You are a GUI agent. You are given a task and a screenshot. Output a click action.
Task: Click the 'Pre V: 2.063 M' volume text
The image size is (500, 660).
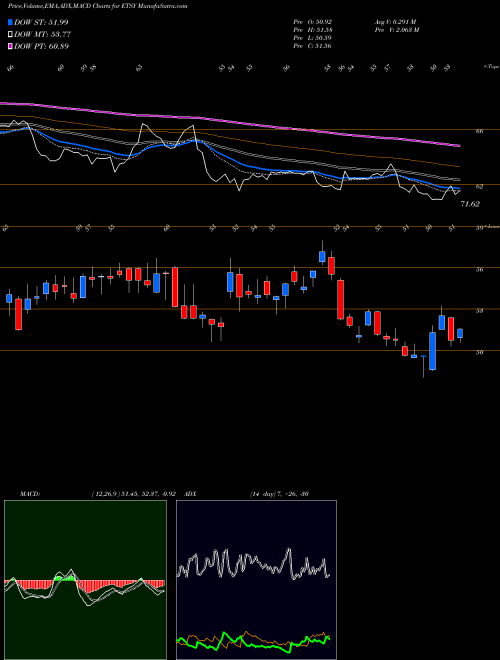396,30
